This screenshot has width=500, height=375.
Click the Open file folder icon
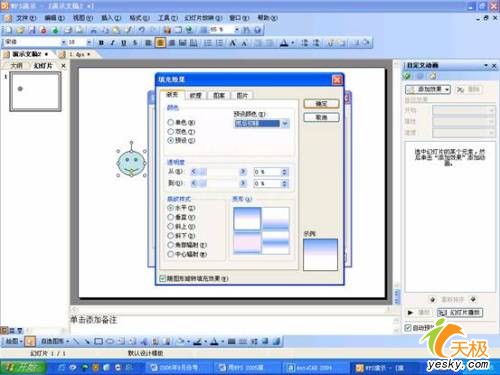coord(20,30)
